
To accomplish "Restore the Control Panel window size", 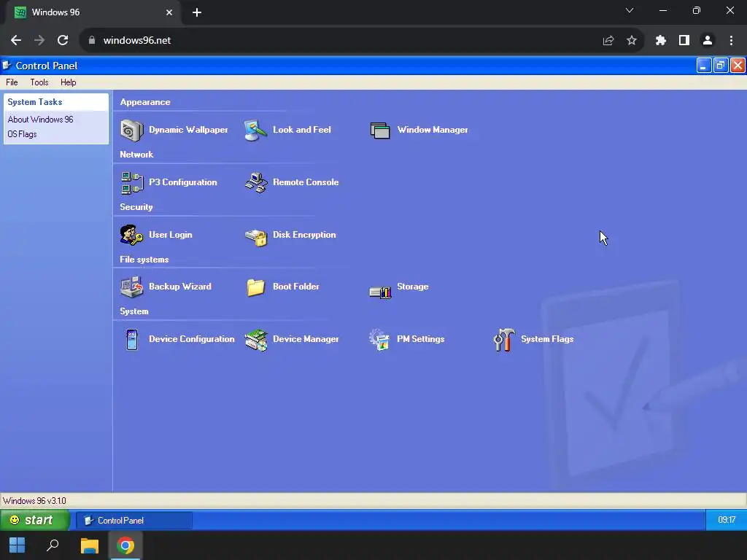I will tap(720, 65).
